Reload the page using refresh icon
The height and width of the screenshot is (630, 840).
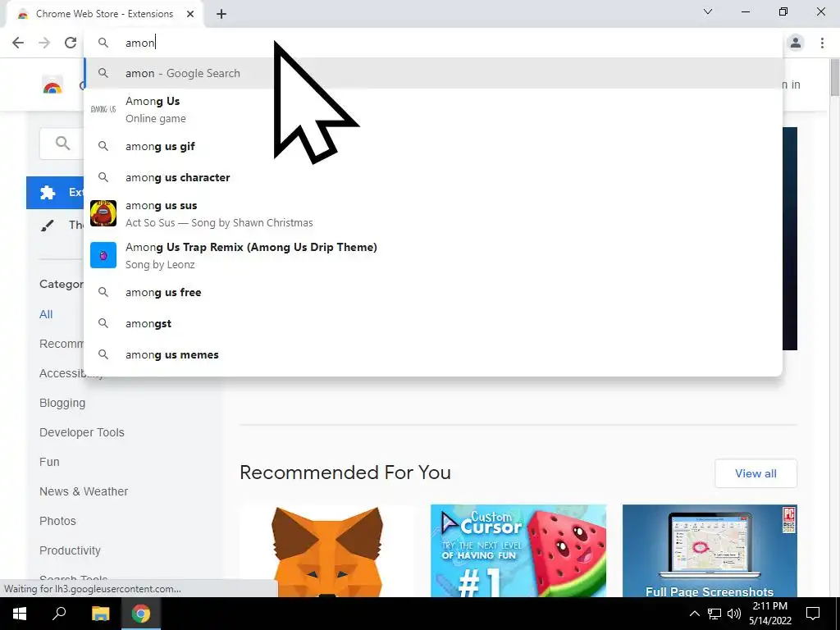tap(71, 43)
